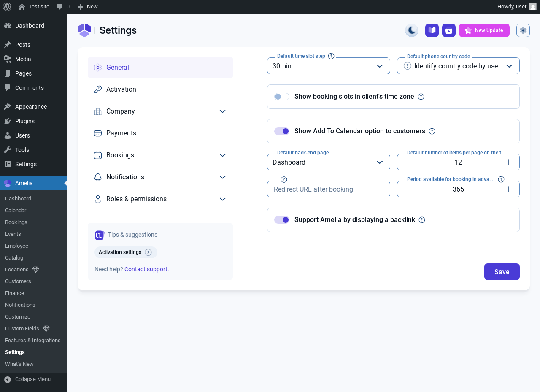
Task: Open the Default back-end page dropdown
Action: point(328,162)
